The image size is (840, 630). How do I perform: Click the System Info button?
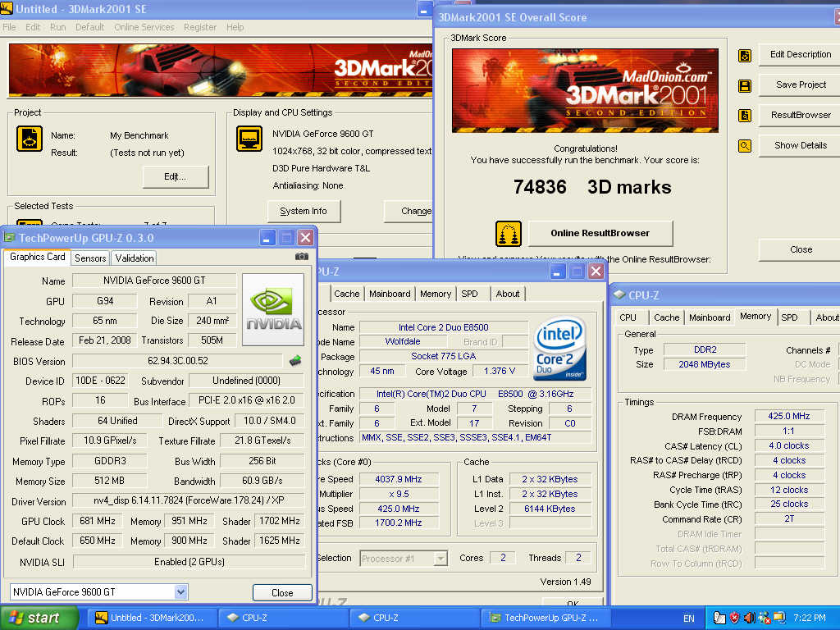304,211
